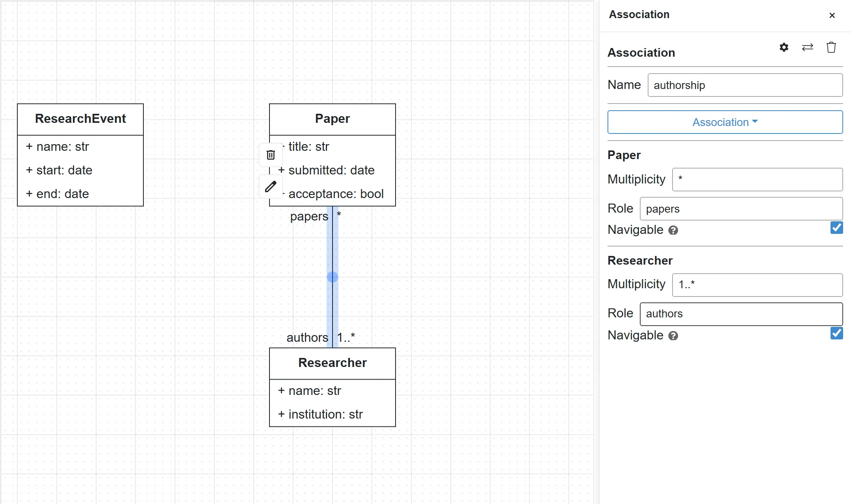
Task: Focus Paper Multiplicity field
Action: [x=757, y=180]
